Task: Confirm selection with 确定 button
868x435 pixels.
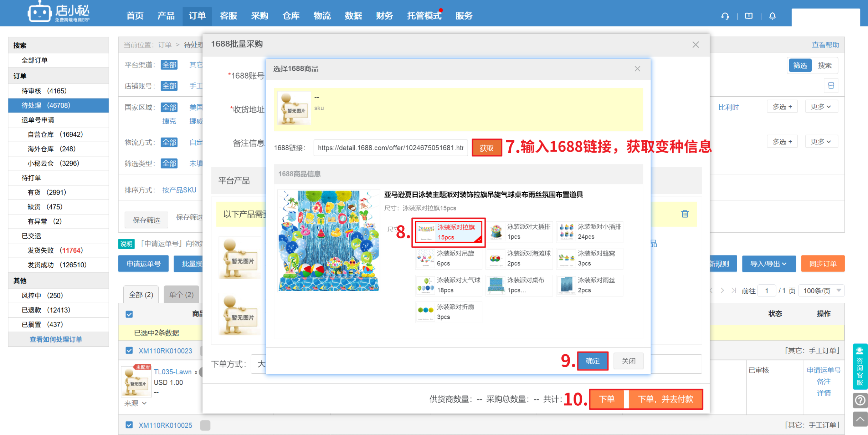Action: pos(592,361)
